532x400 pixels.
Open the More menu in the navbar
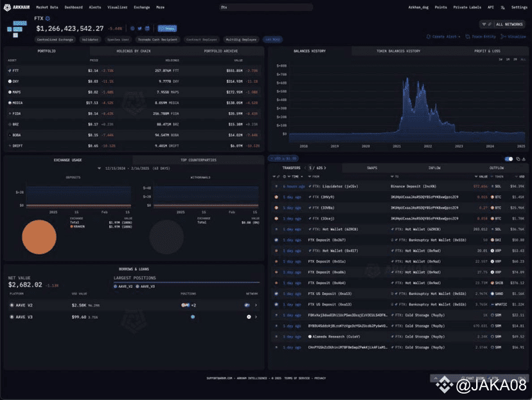tap(160, 7)
